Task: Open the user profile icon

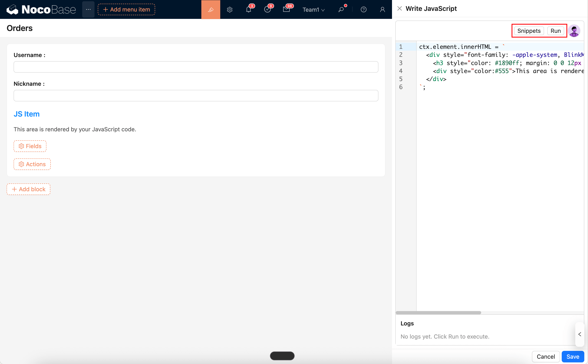Action: pos(382,10)
